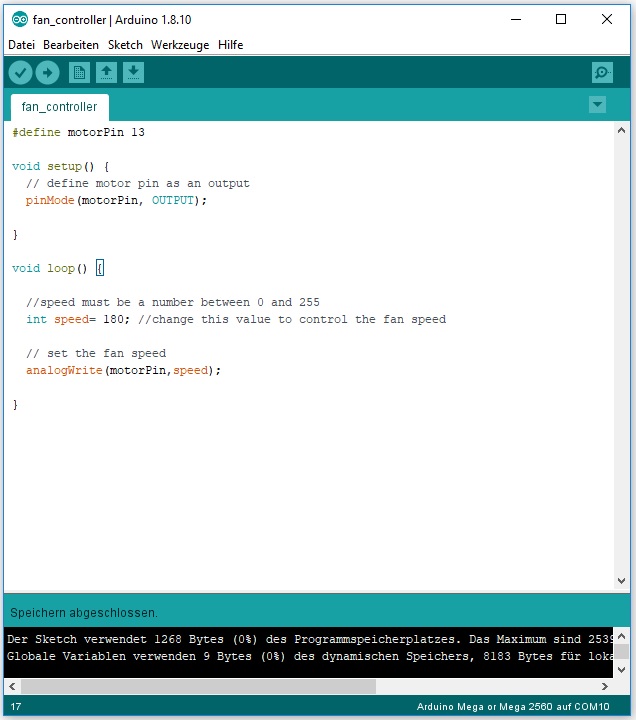Open the Sketch menu
Viewport: 636px width, 720px height.
pos(125,45)
